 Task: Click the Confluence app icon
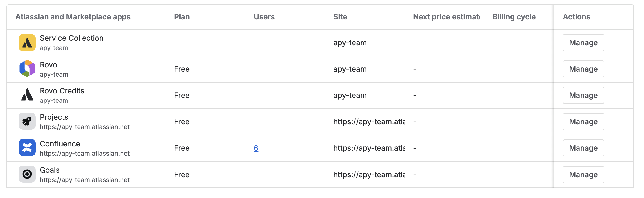point(27,147)
